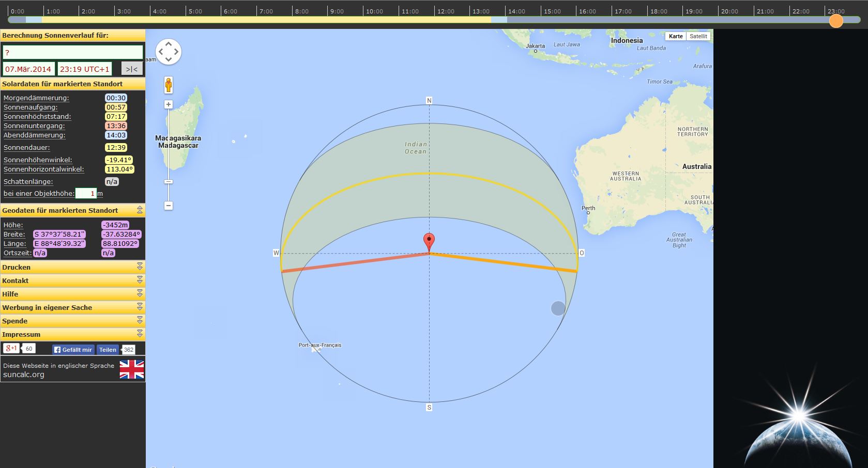Click the W compass label on map
This screenshot has width=868, height=468.
point(276,253)
